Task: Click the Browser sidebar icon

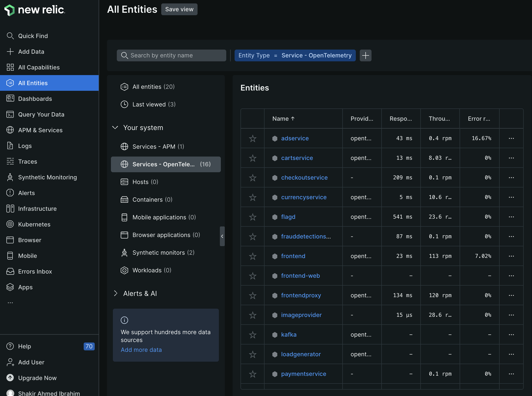Action: tap(10, 240)
